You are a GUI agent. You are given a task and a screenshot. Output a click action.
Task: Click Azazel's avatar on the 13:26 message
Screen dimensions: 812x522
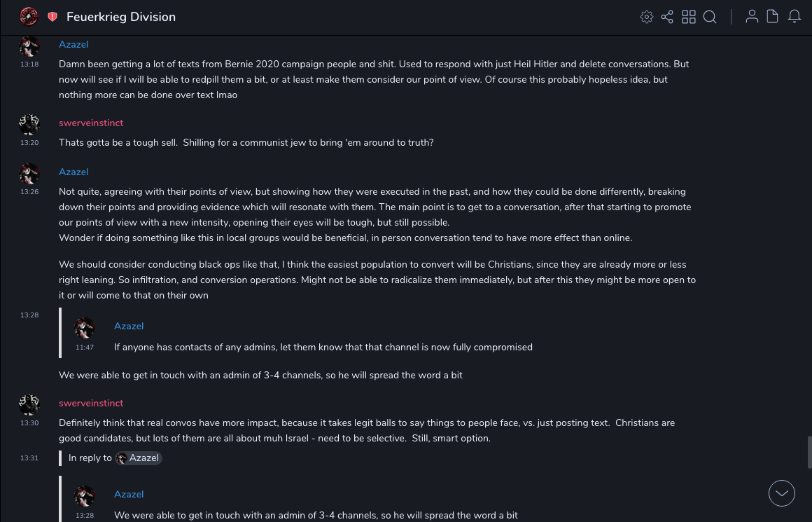29,174
